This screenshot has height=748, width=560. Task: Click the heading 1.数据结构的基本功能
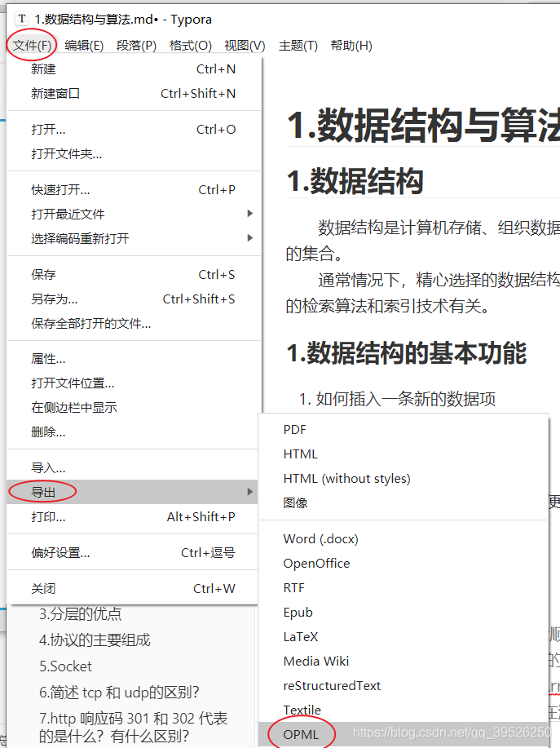[407, 353]
